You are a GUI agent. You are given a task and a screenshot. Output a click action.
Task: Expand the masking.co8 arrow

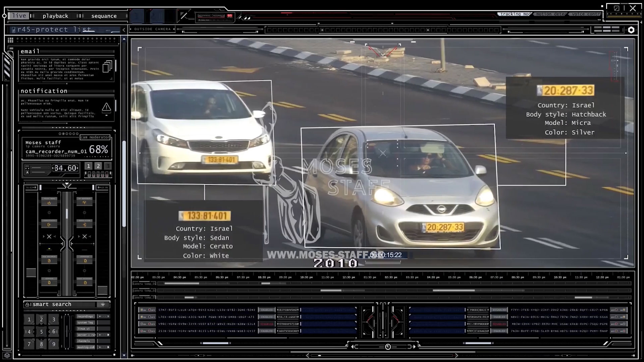pyautogui.click(x=108, y=347)
